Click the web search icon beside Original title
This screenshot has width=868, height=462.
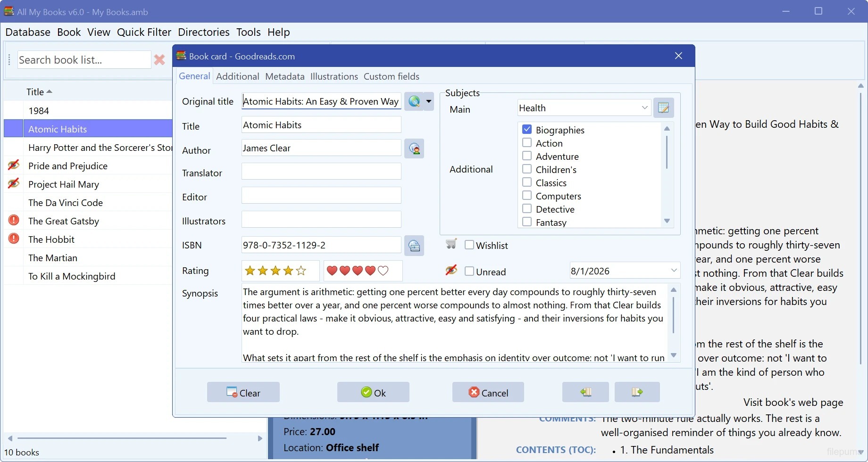pyautogui.click(x=414, y=101)
